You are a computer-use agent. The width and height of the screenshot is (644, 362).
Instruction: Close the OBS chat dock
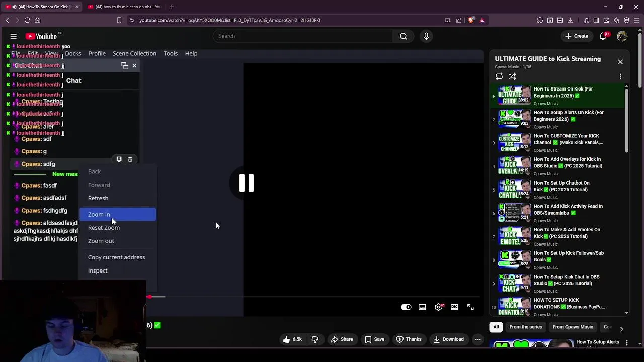coord(134,66)
